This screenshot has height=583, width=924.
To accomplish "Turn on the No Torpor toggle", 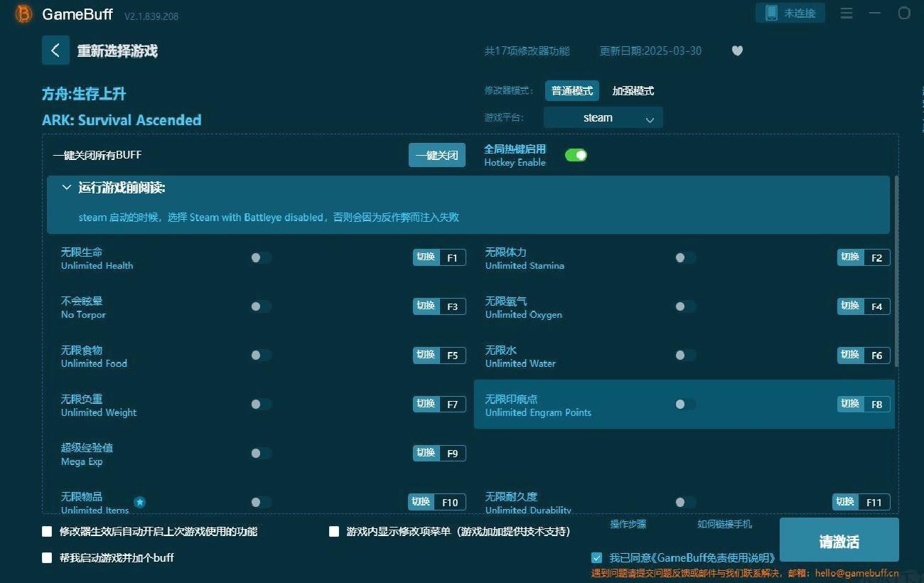I will (261, 306).
